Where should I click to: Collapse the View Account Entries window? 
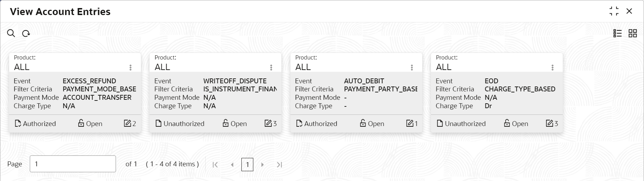click(x=614, y=11)
